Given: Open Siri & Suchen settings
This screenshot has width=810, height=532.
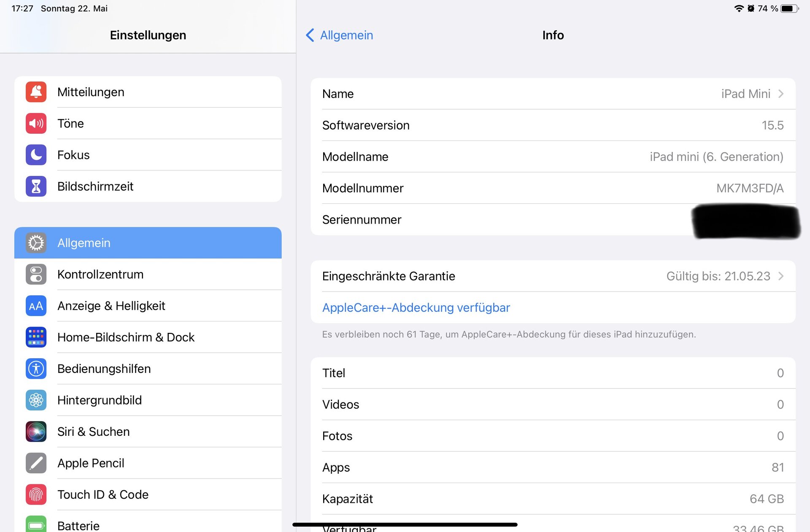Looking at the screenshot, I should click(148, 432).
